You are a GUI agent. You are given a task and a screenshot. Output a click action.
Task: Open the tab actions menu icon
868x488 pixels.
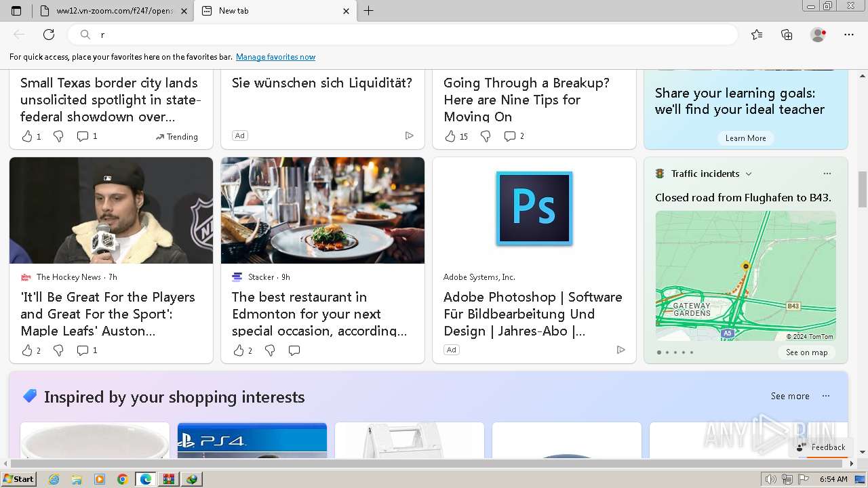tap(16, 11)
